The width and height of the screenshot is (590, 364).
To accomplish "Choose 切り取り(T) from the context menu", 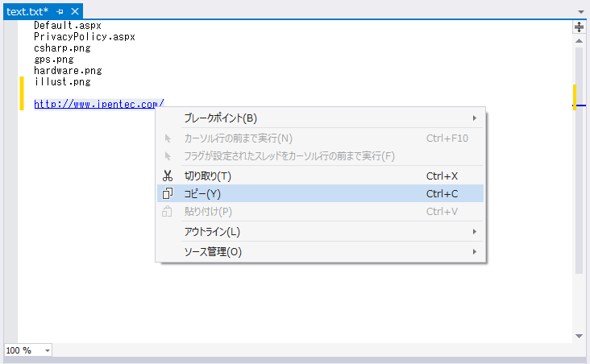I will tap(320, 176).
